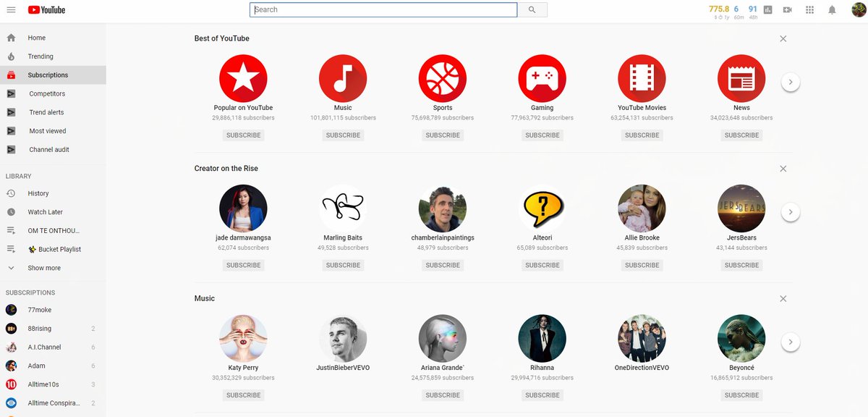Open Alteori question mark avatar
This screenshot has width=868, height=417.
coord(542,208)
